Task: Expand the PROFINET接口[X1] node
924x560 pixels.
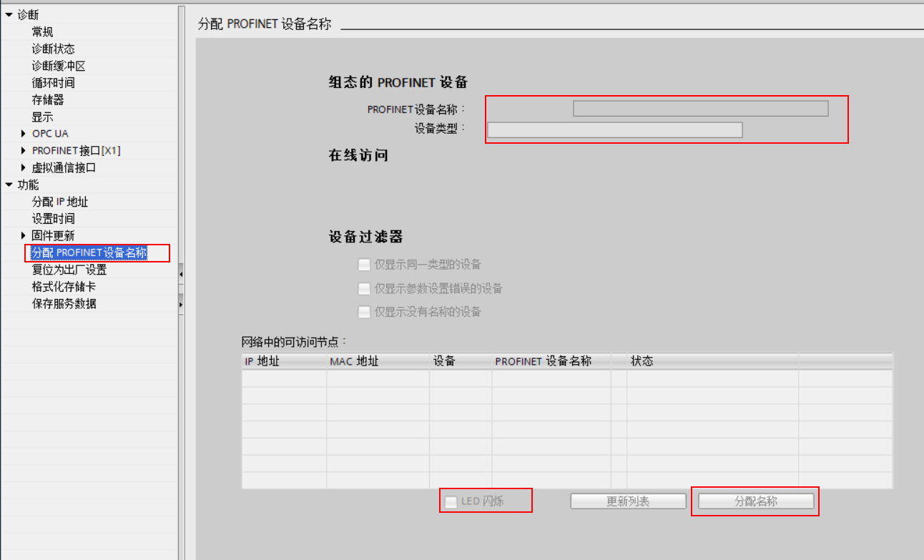Action: point(22,150)
